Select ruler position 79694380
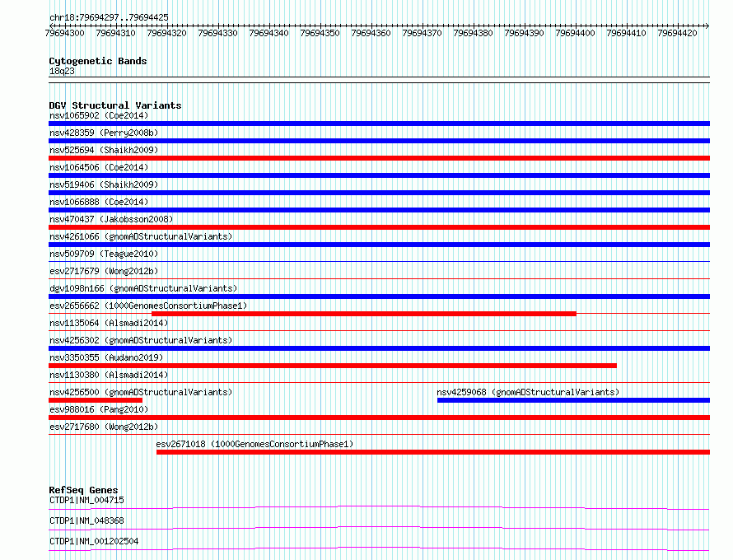 [473, 33]
